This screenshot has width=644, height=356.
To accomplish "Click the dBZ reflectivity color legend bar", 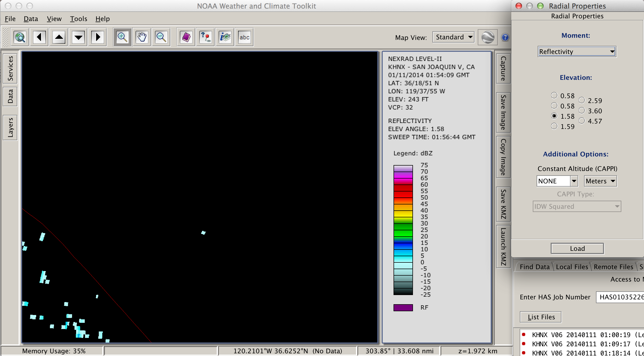I will point(403,230).
